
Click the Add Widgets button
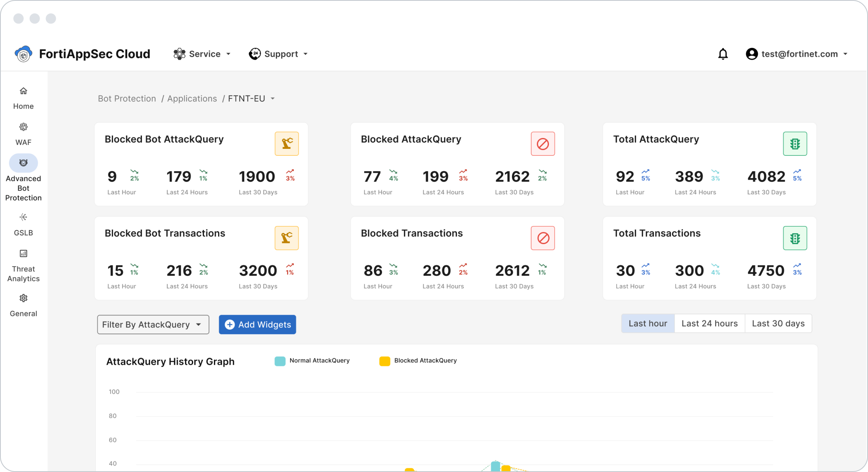257,324
